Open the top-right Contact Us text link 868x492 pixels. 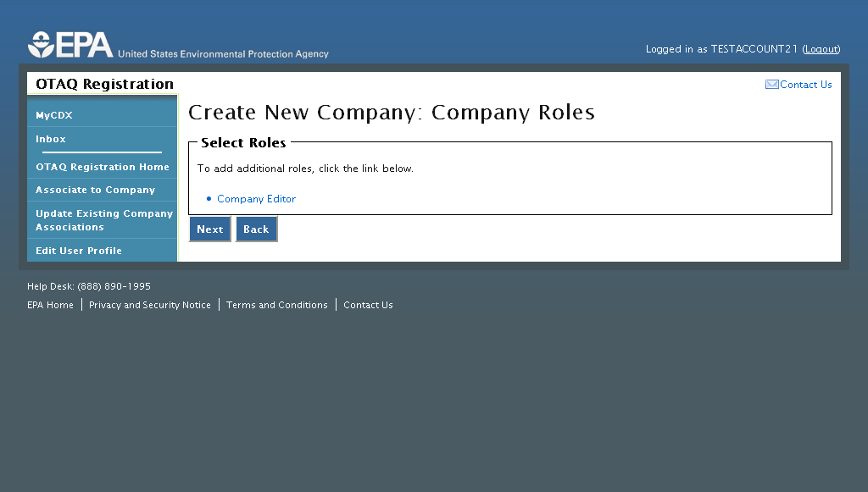(x=805, y=85)
